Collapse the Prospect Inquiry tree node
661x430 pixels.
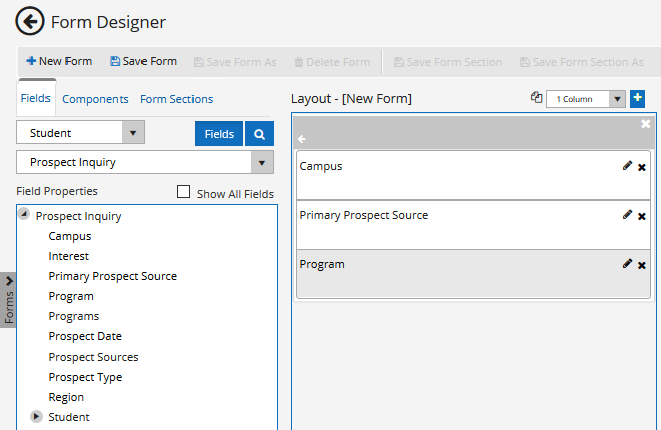click(x=24, y=215)
